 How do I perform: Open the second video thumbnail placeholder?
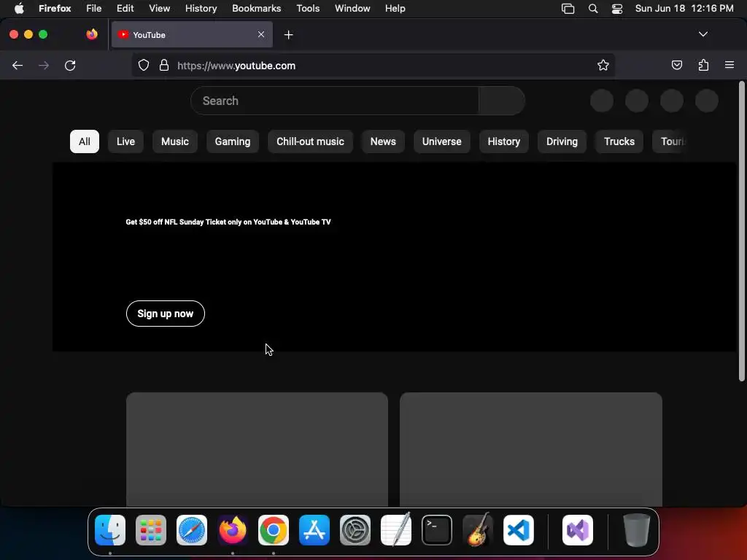click(x=531, y=449)
